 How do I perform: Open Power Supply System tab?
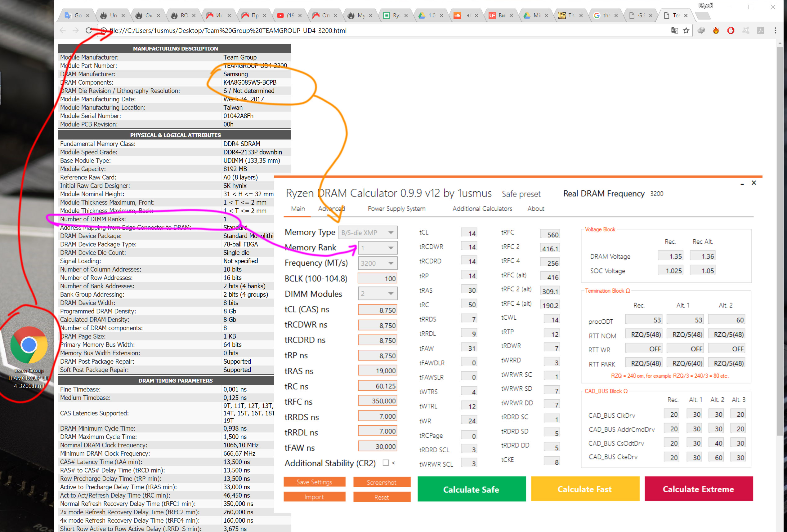click(396, 209)
